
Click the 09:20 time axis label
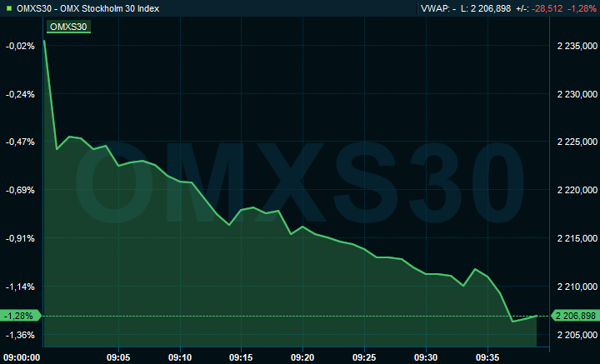[x=302, y=357]
